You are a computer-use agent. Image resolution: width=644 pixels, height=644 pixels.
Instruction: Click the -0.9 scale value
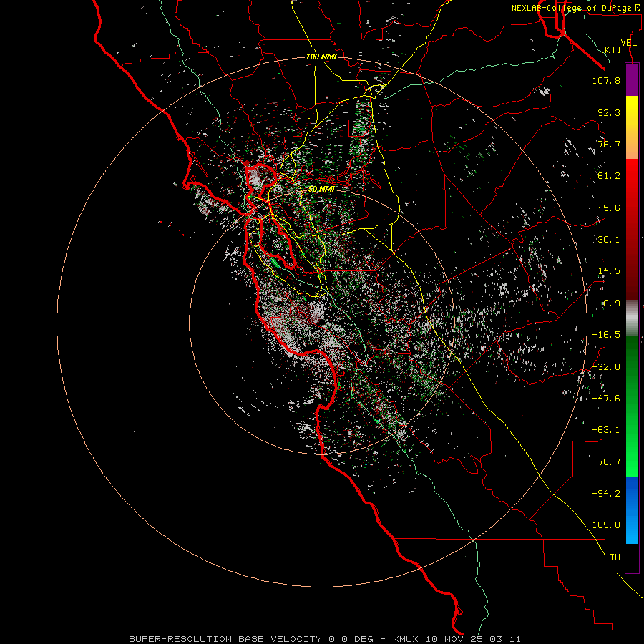pos(609,303)
